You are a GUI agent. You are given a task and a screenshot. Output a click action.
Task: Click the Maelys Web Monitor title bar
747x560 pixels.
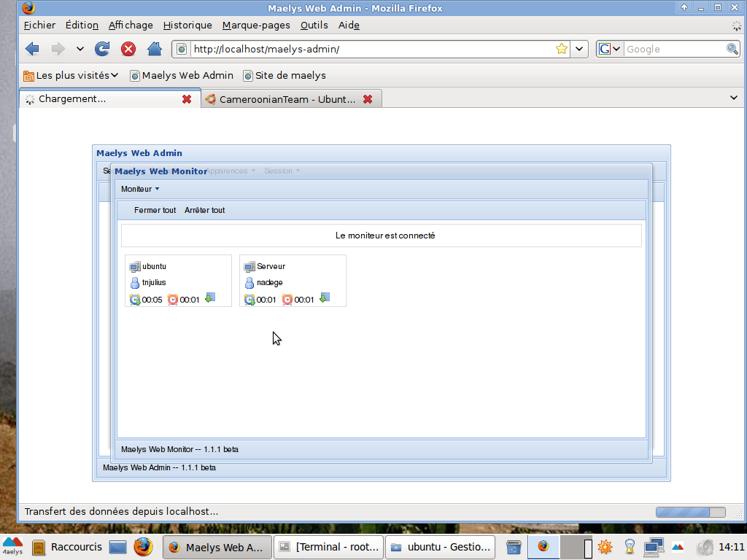(x=381, y=171)
